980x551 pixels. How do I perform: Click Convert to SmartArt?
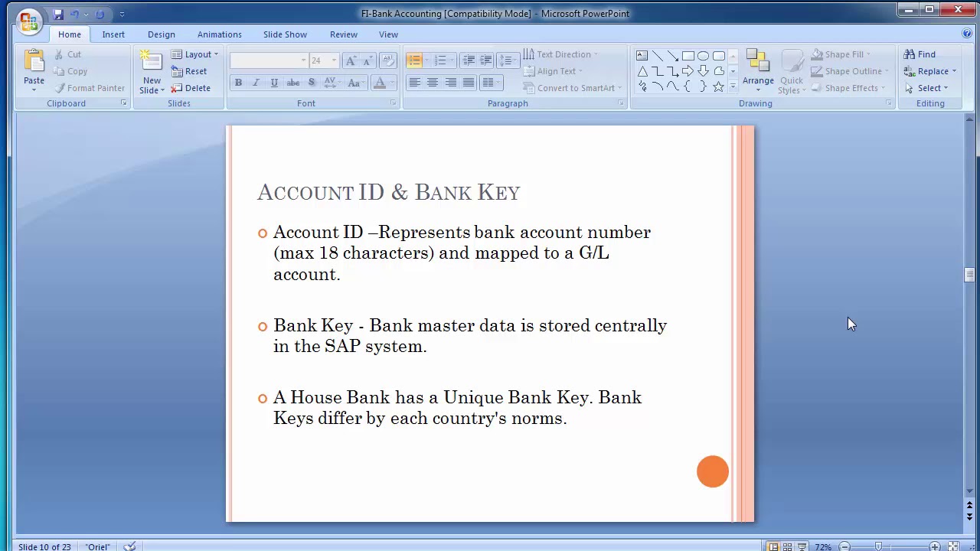573,88
